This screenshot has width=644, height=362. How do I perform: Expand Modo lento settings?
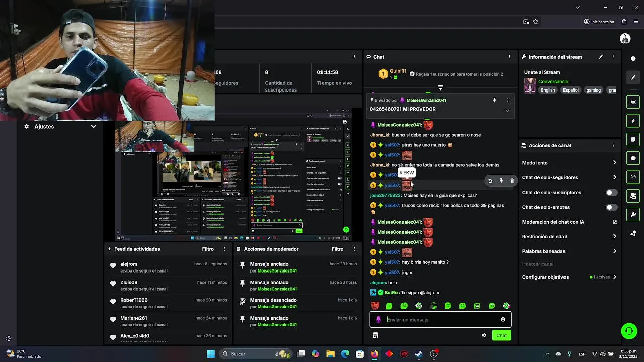[x=614, y=163]
